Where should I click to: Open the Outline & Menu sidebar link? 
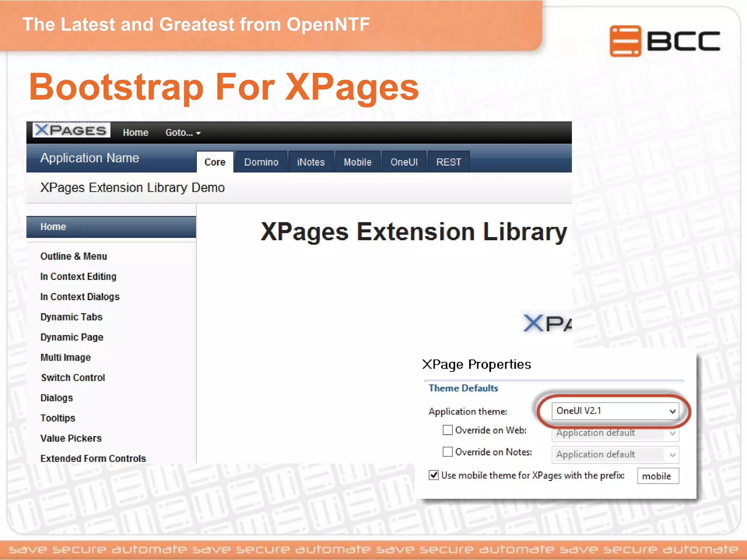(74, 256)
